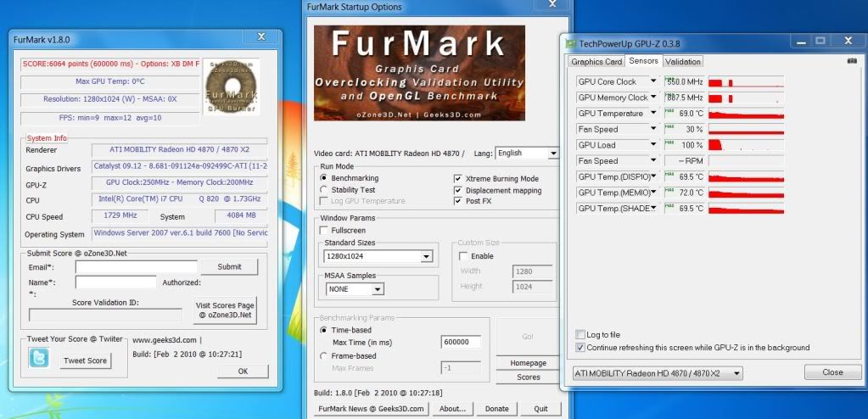Image resolution: width=868 pixels, height=419 pixels.
Task: Toggle Xtreme Burning Mode checkbox
Action: [x=458, y=179]
